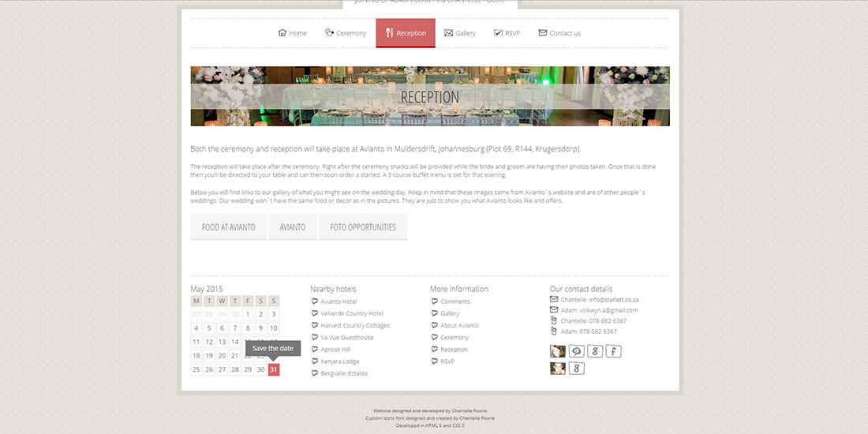Click the Avianto gallery button
868x434 pixels.
292,227
